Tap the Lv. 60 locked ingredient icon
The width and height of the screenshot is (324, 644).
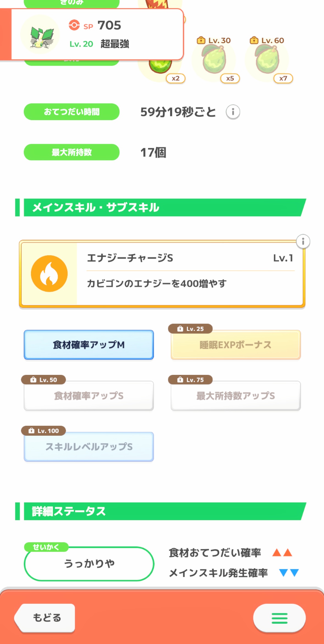tap(267, 60)
